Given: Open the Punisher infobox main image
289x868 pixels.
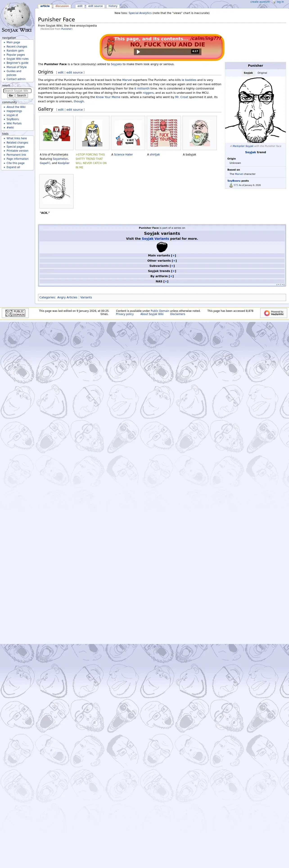Looking at the screenshot, I should [x=255, y=110].
